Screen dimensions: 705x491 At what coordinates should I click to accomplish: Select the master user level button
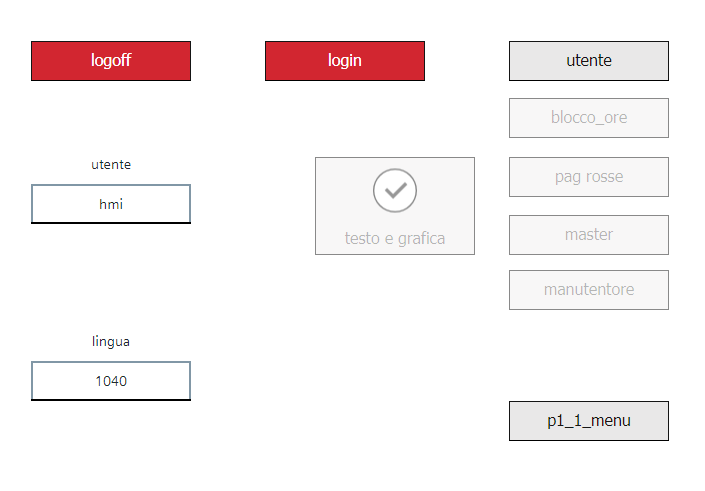click(588, 235)
